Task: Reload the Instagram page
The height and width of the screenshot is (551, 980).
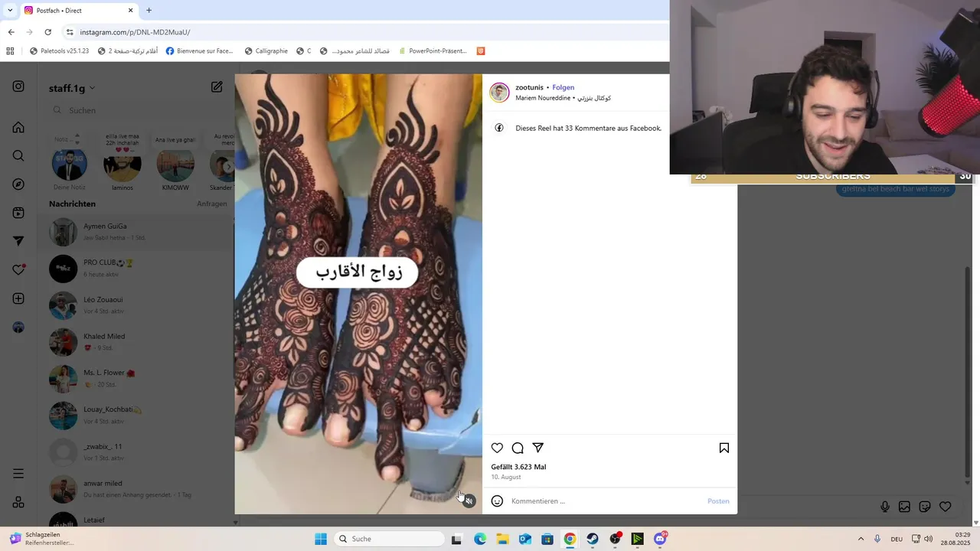Action: coord(47,32)
